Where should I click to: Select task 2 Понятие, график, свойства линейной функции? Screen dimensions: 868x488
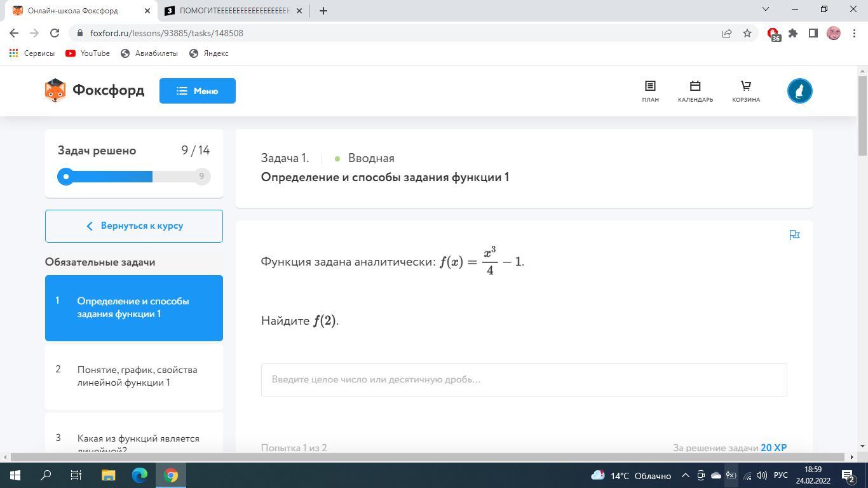(x=134, y=376)
